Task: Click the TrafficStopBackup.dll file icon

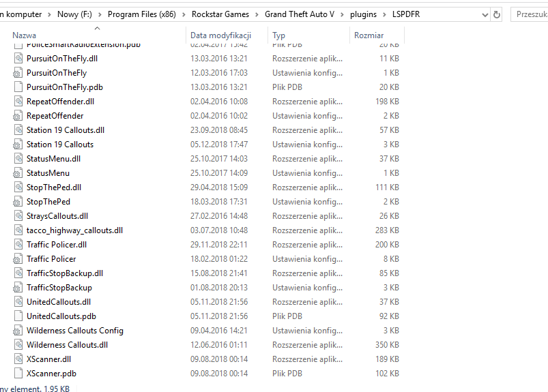Action: tap(18, 273)
